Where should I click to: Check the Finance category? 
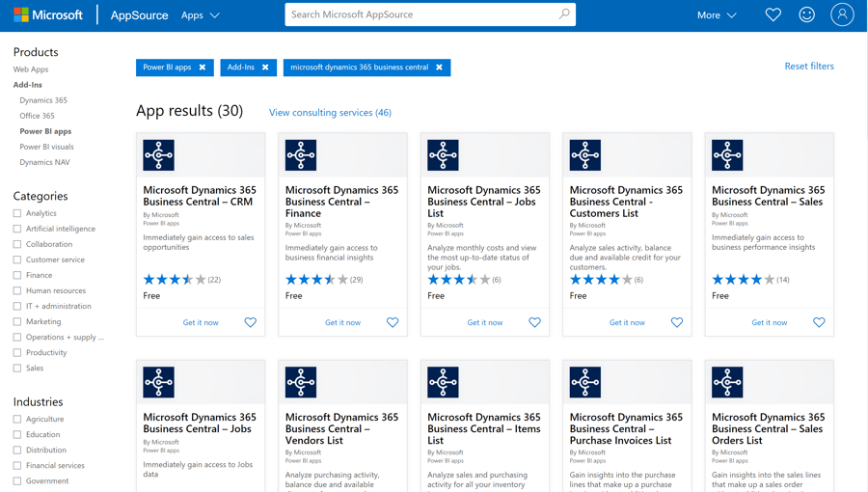tap(17, 275)
